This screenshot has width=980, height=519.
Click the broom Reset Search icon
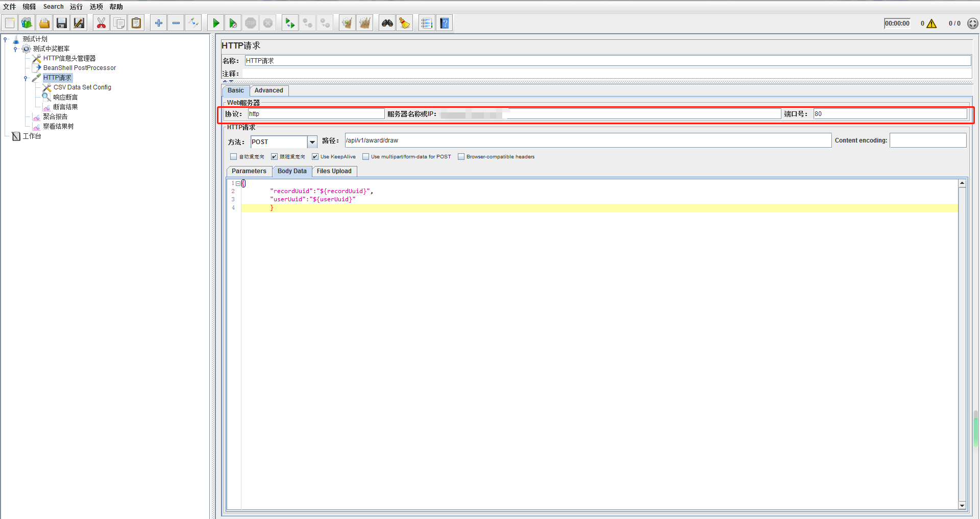405,23
